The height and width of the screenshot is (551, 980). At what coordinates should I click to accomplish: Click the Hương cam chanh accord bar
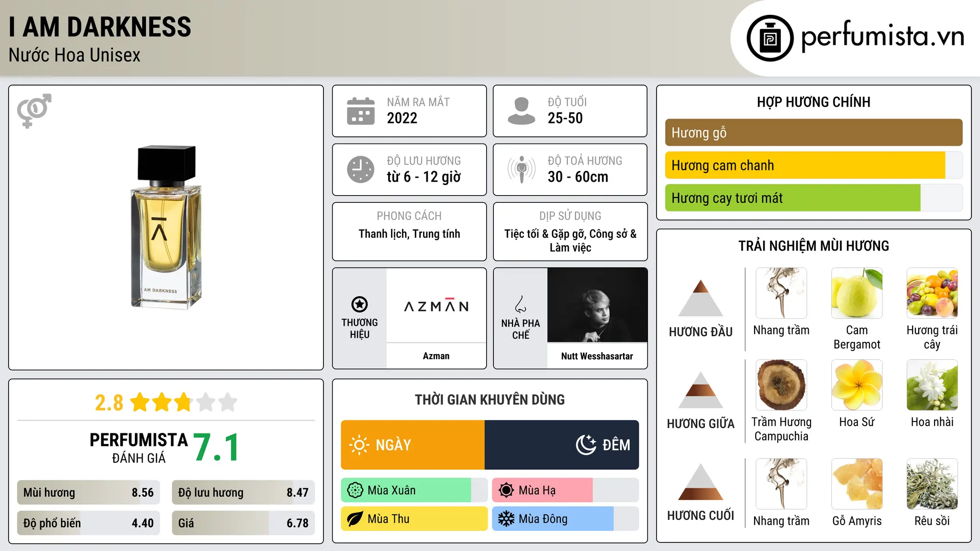(813, 165)
